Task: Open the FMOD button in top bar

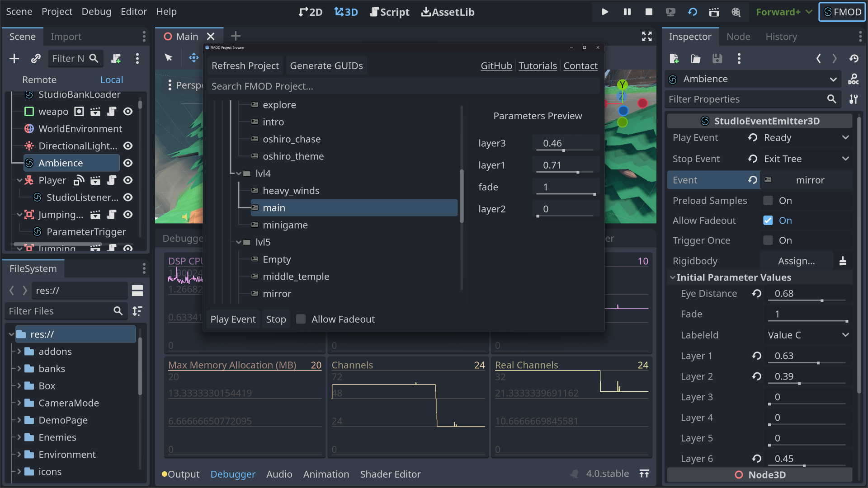Action: 842,12
